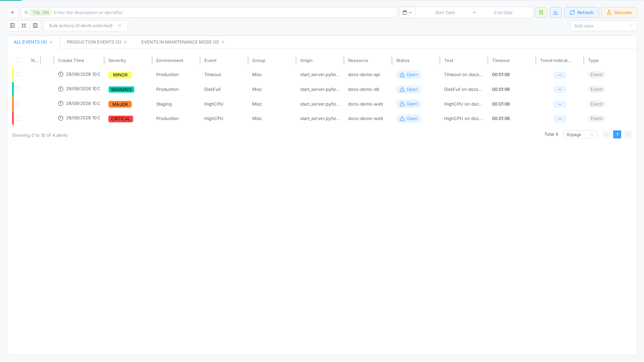Click Open status of docs-demo-api row
This screenshot has height=362, width=644.
coord(408,75)
